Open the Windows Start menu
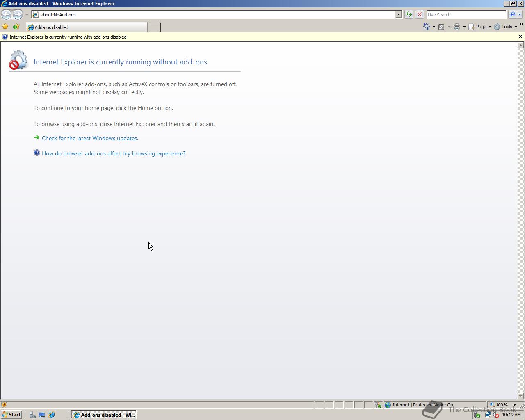Image resolution: width=525 pixels, height=420 pixels. coord(11,415)
